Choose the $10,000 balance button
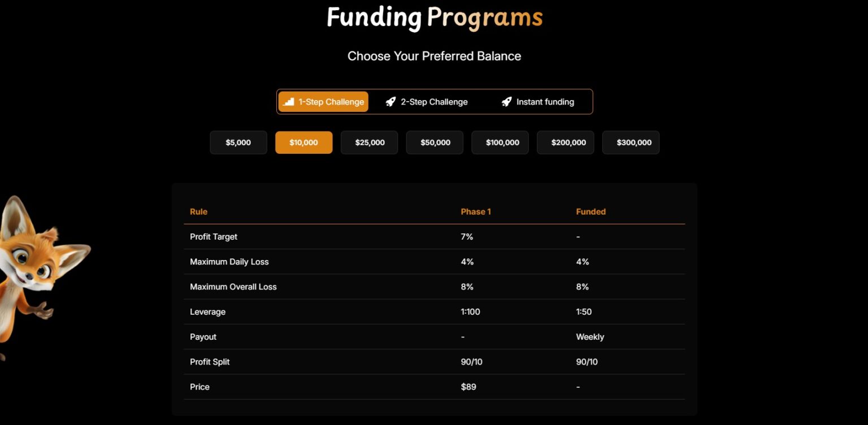 tap(303, 142)
